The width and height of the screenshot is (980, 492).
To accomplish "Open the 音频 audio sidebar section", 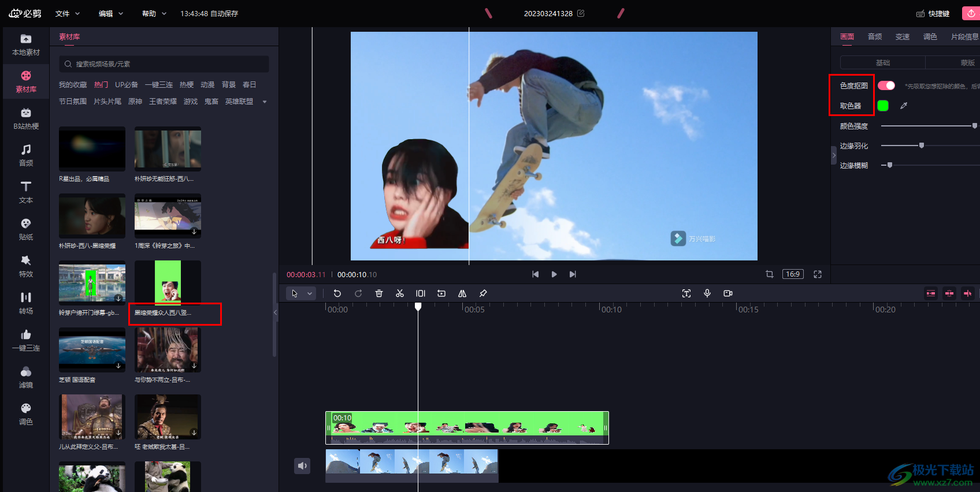I will click(26, 156).
